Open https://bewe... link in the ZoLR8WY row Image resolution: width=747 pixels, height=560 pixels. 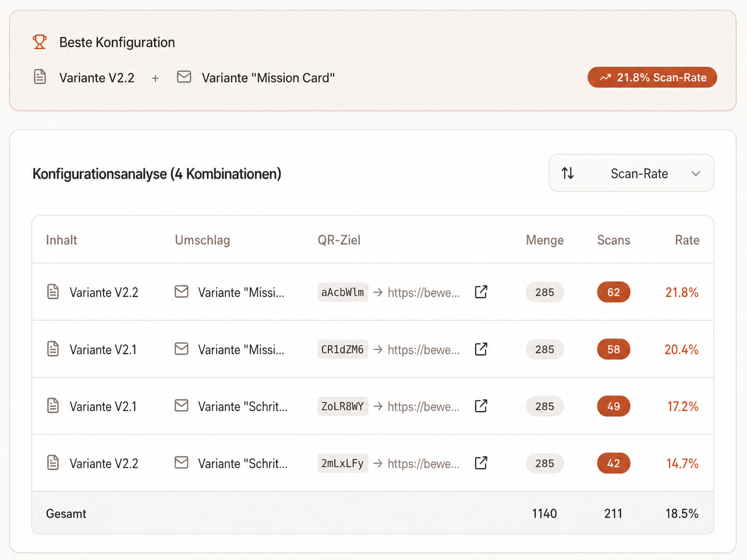coord(424,407)
